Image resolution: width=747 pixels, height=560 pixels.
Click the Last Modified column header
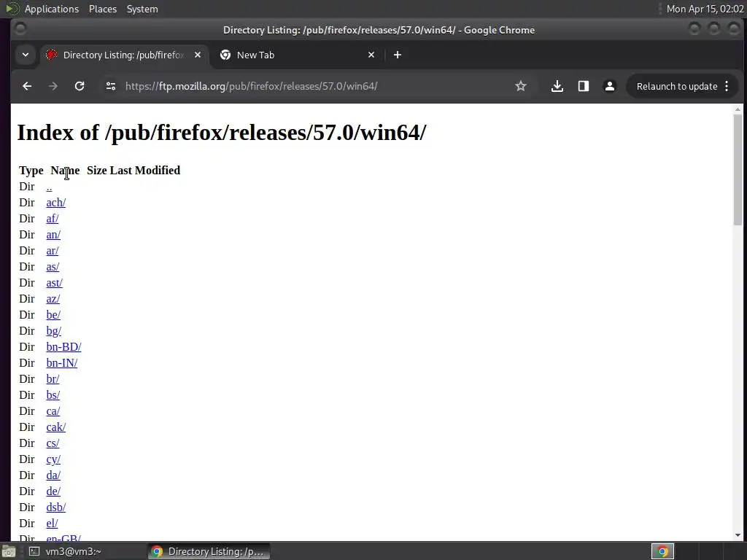[x=145, y=171]
